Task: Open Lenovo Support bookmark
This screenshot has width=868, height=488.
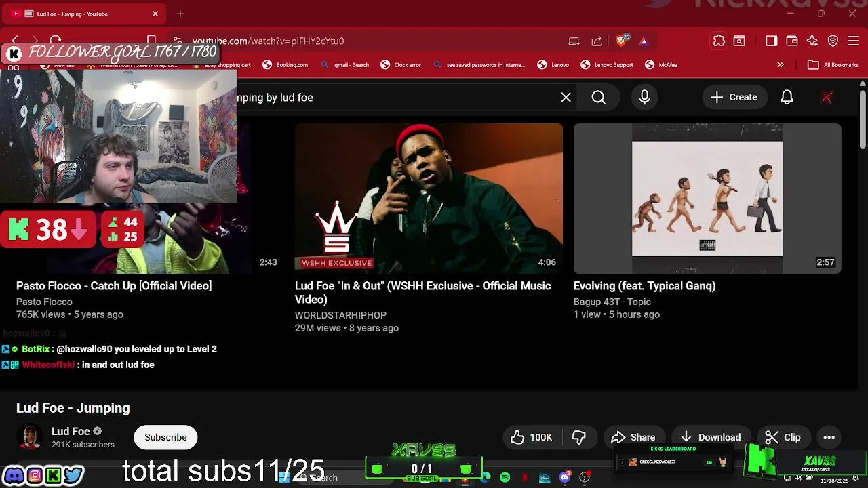Action: 607,65
